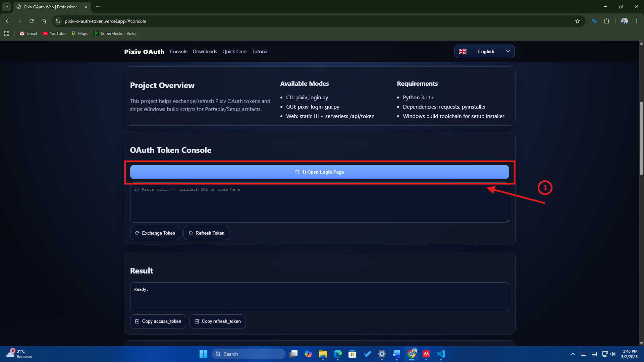644x362 pixels.
Task: Open Downloads navigation item
Action: click(x=205, y=52)
